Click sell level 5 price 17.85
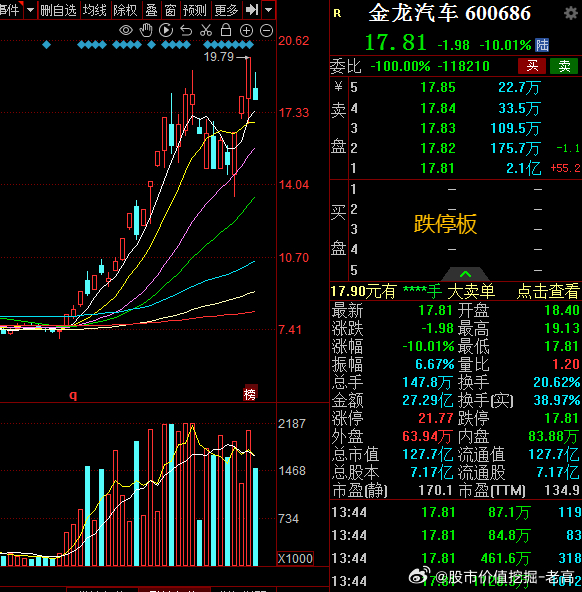This screenshot has height=592, width=582. pos(438,88)
